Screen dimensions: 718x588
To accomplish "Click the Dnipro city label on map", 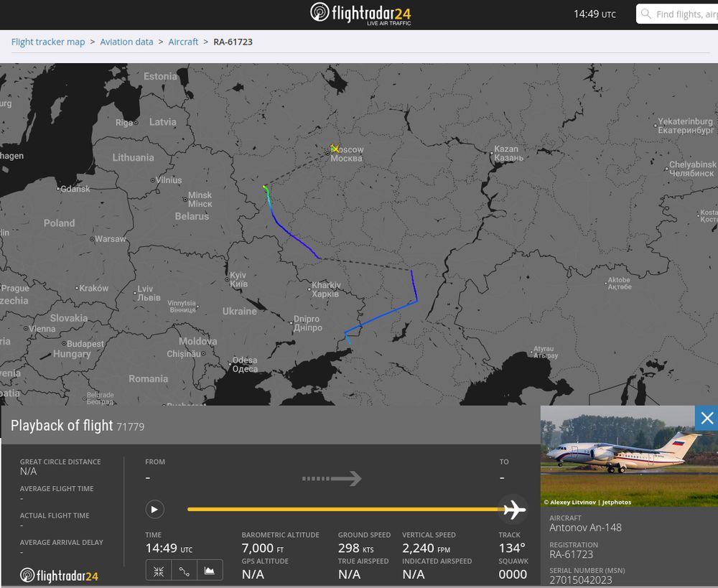I will [x=308, y=323].
